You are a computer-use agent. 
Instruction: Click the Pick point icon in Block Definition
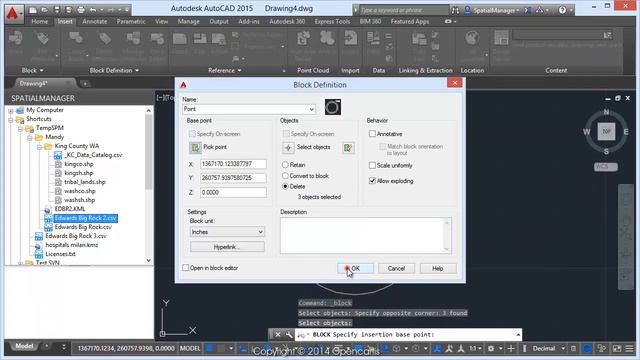tap(195, 148)
